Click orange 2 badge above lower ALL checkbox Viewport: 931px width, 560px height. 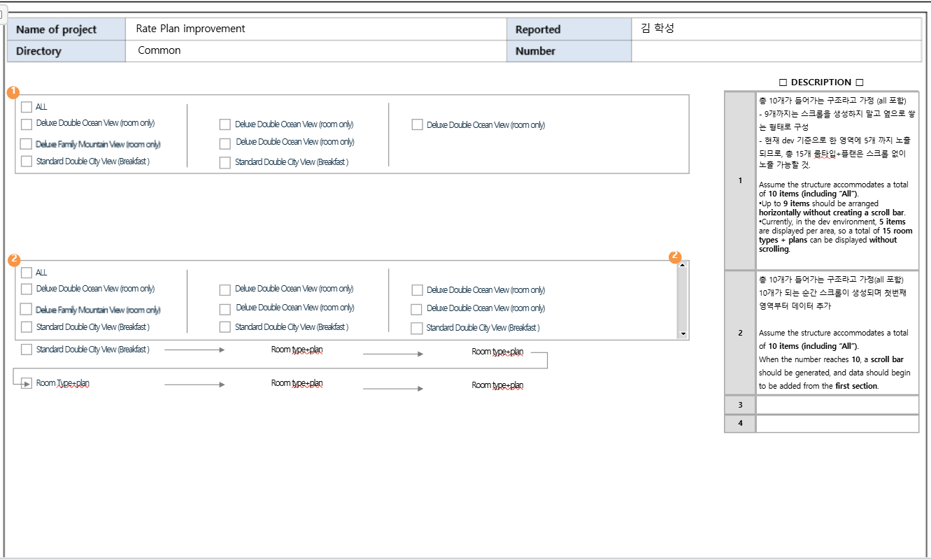point(13,259)
